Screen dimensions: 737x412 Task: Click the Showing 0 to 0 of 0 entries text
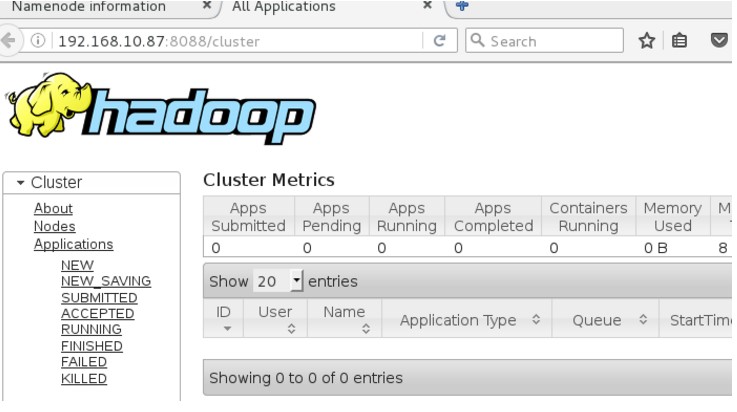(x=306, y=377)
